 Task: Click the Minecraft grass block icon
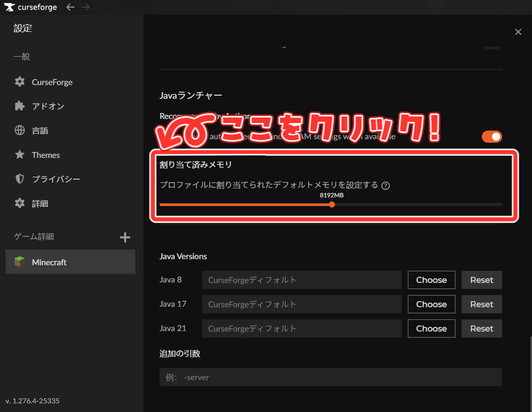19,262
